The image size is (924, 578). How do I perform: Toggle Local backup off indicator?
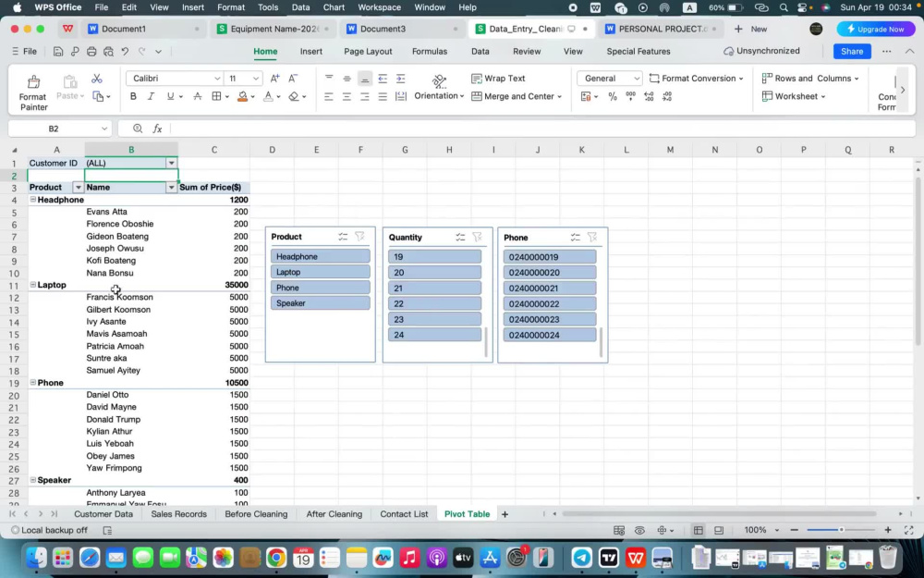click(x=50, y=530)
